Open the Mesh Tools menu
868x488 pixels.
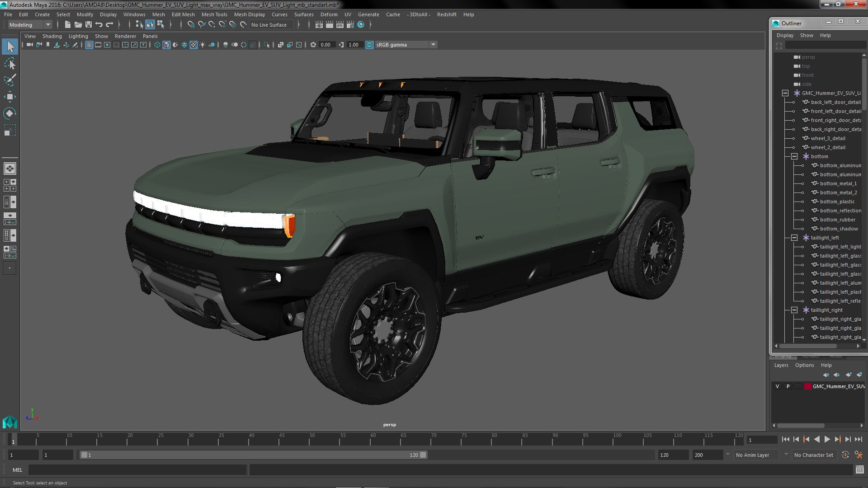(214, 14)
